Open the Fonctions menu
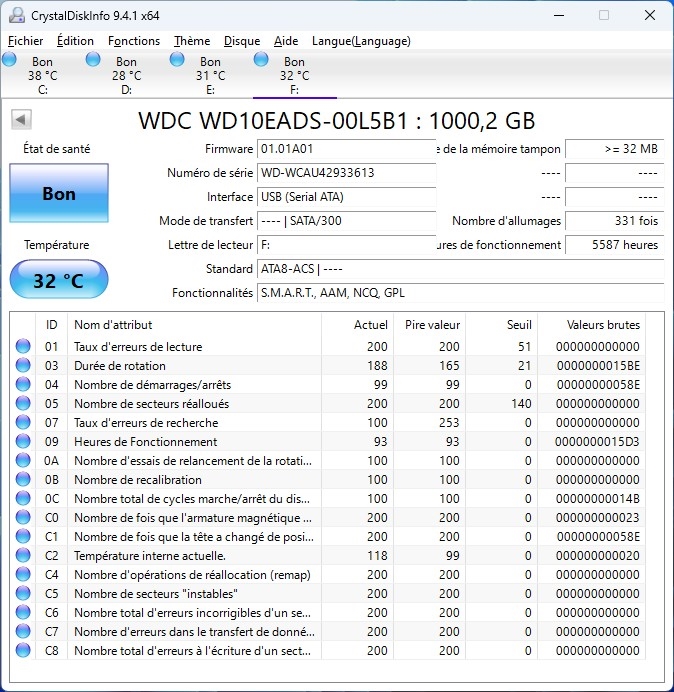 tap(134, 41)
